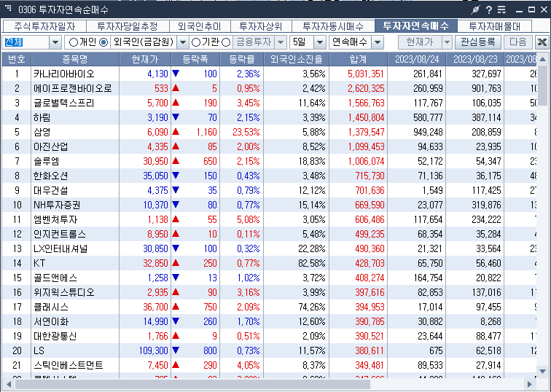The image size is (551, 392).
Task: Open the 전체 market dropdown
Action: (55, 42)
